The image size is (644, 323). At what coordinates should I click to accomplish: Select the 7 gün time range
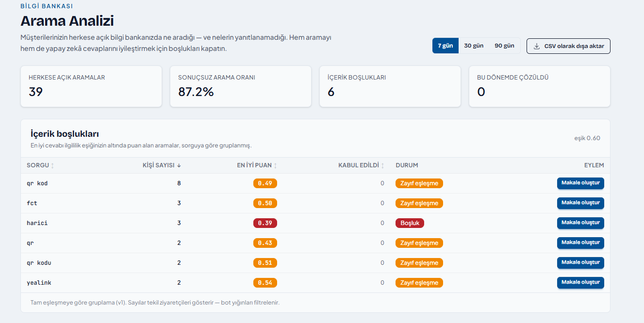[446, 46]
